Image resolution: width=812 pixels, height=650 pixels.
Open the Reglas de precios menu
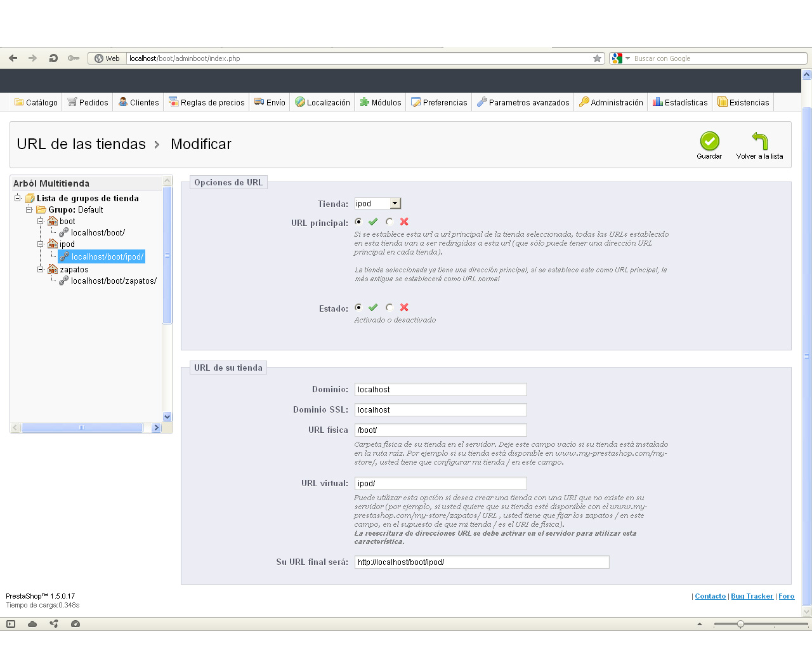pos(207,102)
